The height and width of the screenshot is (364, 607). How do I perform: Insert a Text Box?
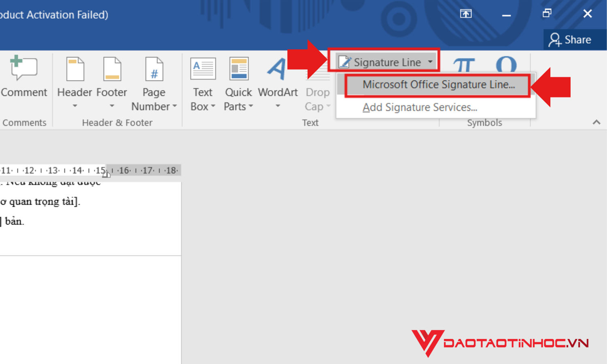pyautogui.click(x=203, y=84)
